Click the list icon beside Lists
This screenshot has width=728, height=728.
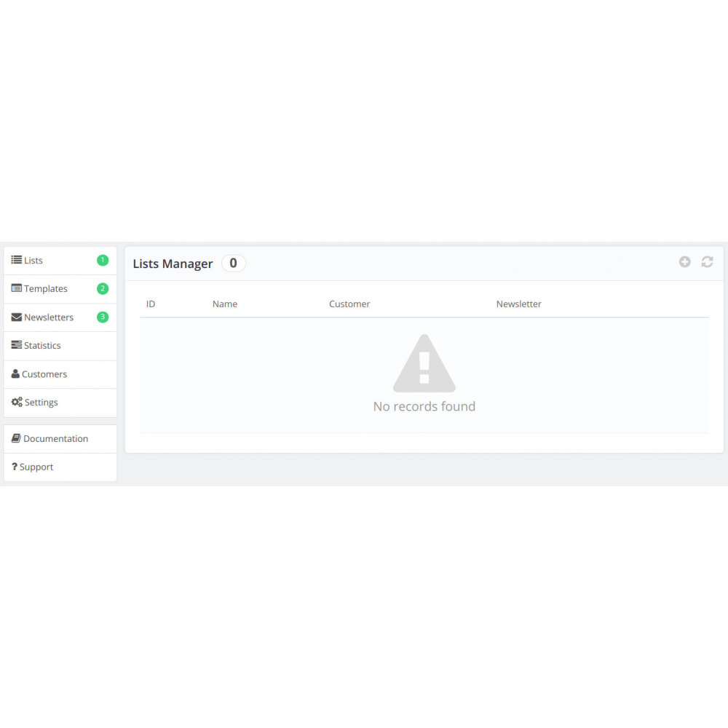[x=16, y=260]
